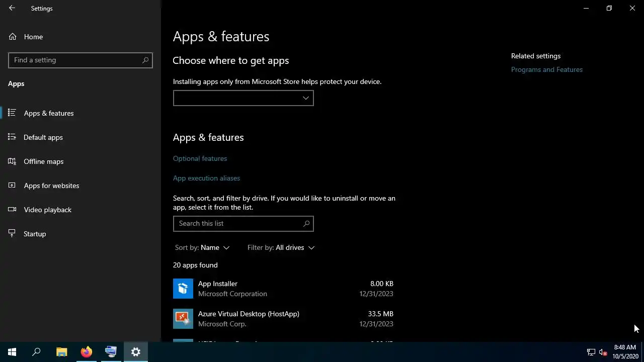Open the Choose where to get apps dropdown
The image size is (644, 362).
tap(243, 98)
